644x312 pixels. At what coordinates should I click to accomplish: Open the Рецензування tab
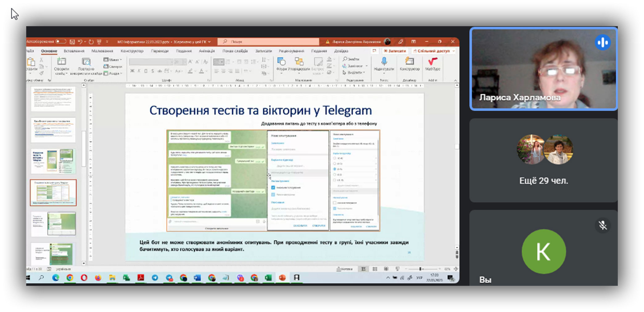click(291, 51)
